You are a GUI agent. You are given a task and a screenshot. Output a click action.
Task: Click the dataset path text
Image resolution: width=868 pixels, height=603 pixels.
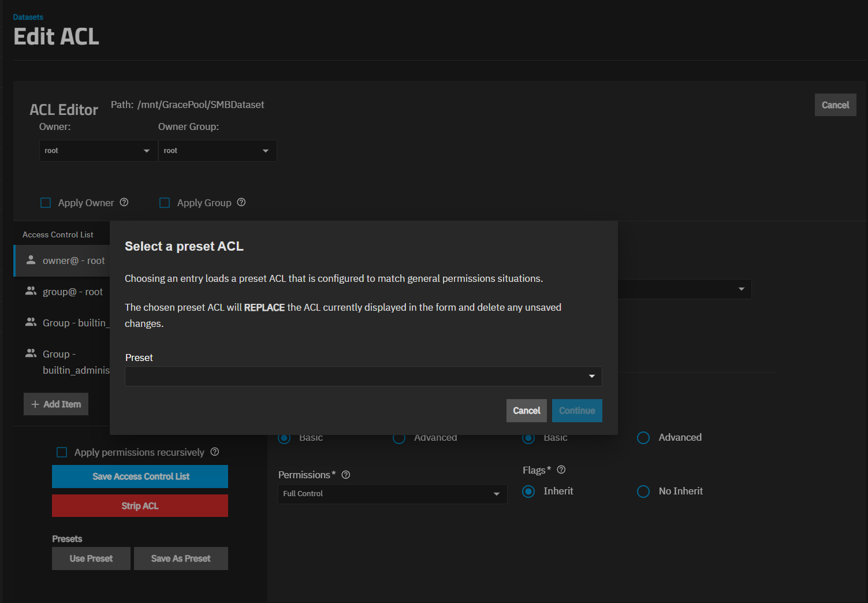pos(188,105)
